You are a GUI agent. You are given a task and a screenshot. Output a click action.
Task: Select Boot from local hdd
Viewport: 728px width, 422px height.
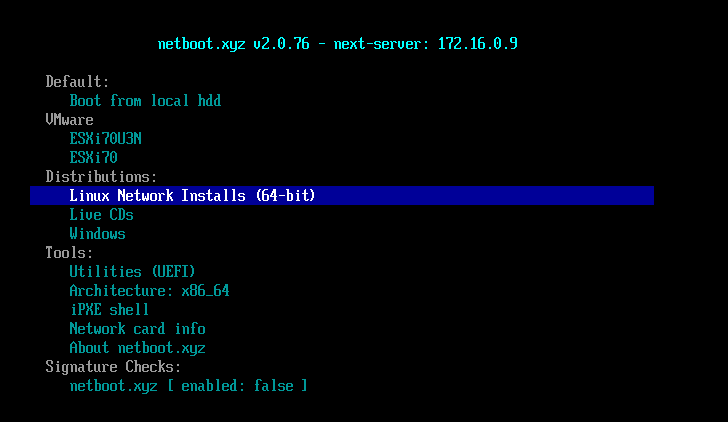145,101
